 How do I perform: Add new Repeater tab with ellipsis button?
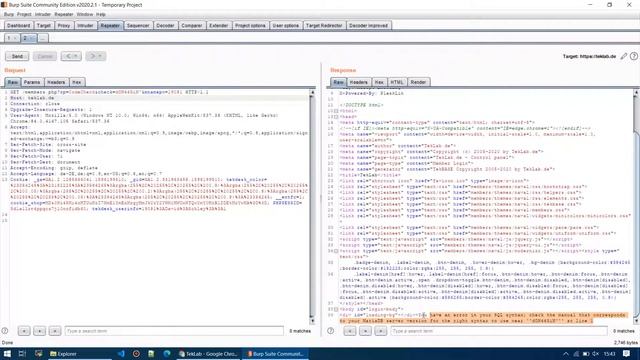coord(42,38)
